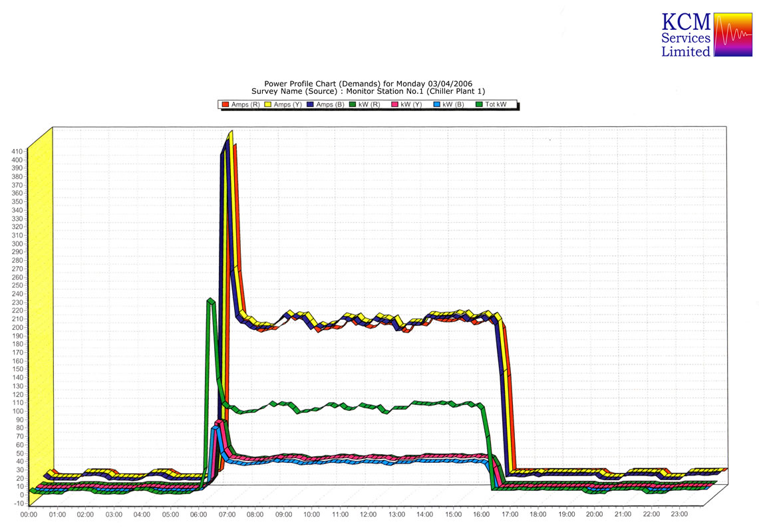This screenshot has height=532, width=759.
Task: Click the 'Survey Name (Source)' subtitle line
Action: [x=369, y=91]
